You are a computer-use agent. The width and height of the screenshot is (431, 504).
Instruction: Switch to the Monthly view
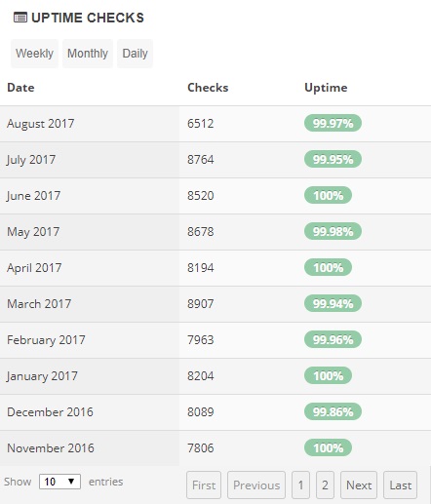(88, 54)
